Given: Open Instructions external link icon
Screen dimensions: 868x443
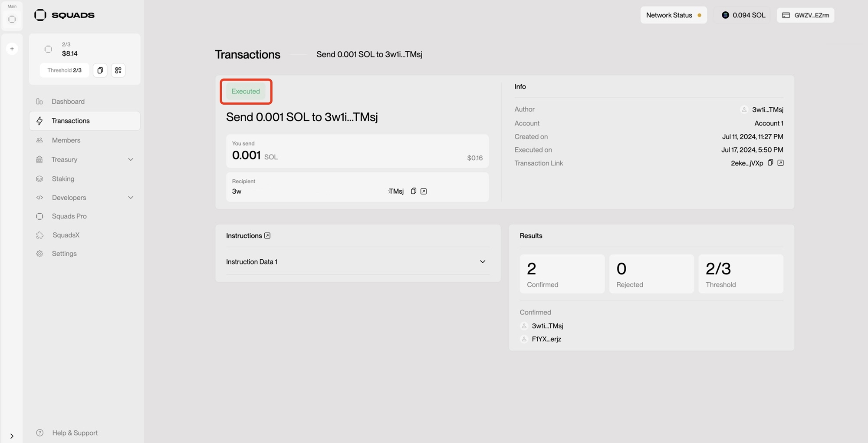Looking at the screenshot, I should click(267, 235).
